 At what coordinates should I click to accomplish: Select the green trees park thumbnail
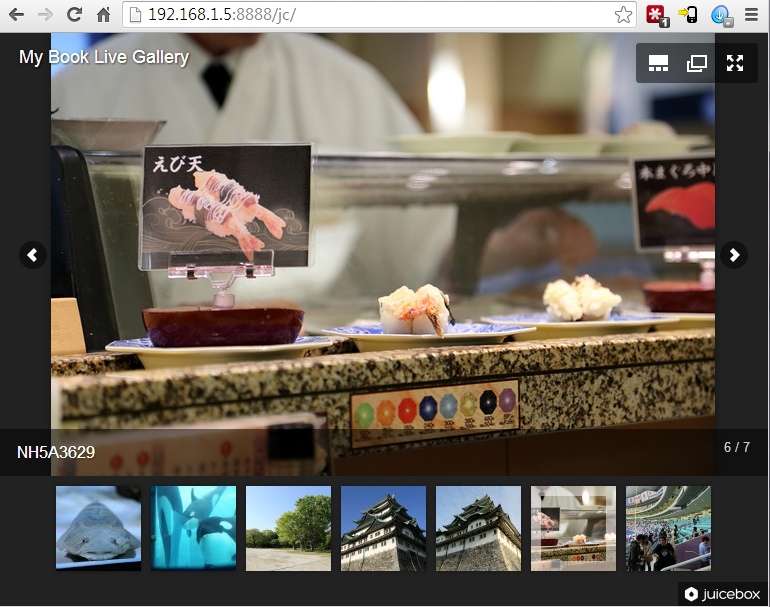pos(288,528)
